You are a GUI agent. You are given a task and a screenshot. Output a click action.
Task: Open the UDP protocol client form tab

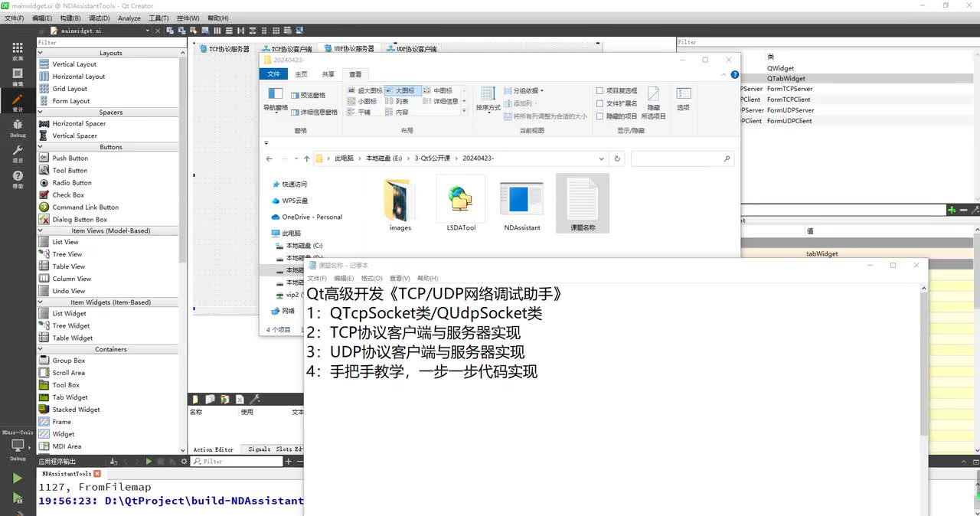pos(412,49)
